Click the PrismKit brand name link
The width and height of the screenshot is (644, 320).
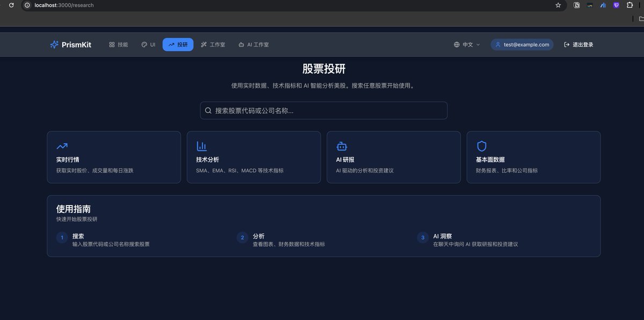(x=76, y=45)
